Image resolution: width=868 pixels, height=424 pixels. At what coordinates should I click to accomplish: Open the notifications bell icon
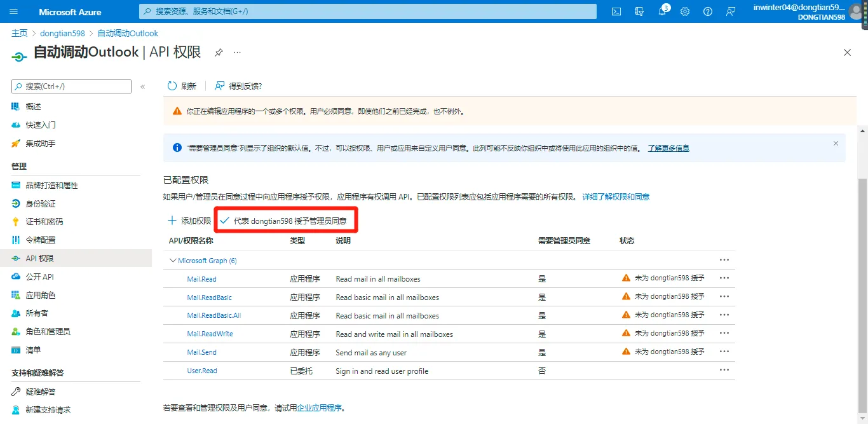click(662, 11)
